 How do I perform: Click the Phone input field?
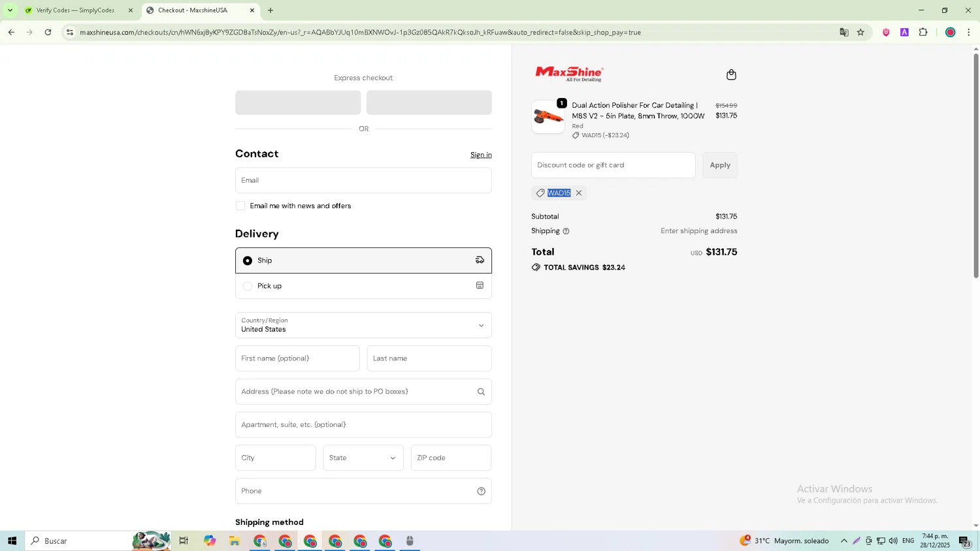[363, 492]
